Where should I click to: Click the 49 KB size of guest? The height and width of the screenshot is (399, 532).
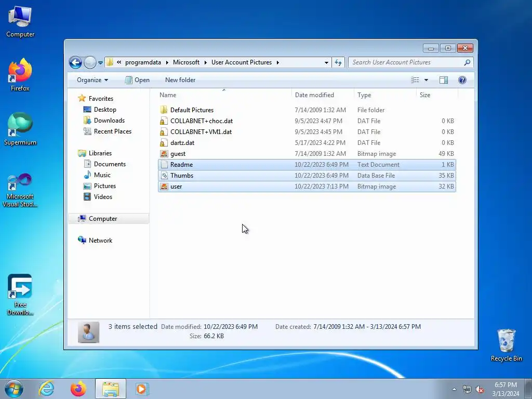(x=446, y=154)
